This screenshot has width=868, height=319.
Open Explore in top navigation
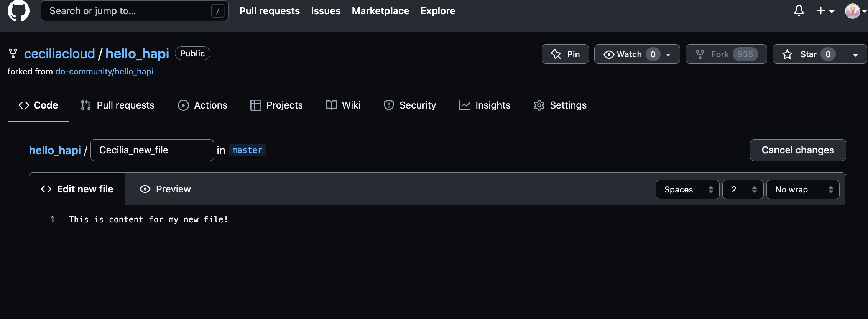(x=438, y=11)
